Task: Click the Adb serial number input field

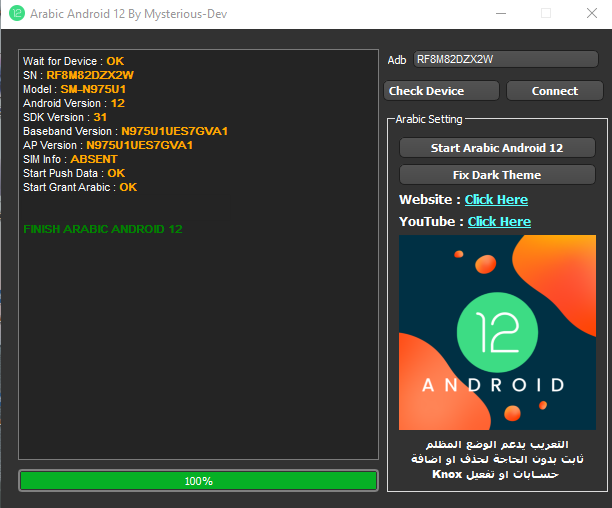Action: coord(505,59)
